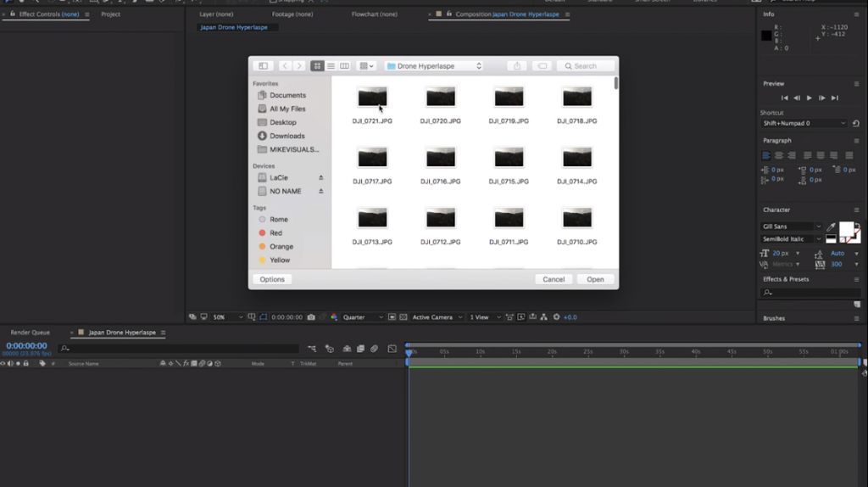Screen dimensions: 868x487
Task: Play the preview
Action: coord(810,98)
